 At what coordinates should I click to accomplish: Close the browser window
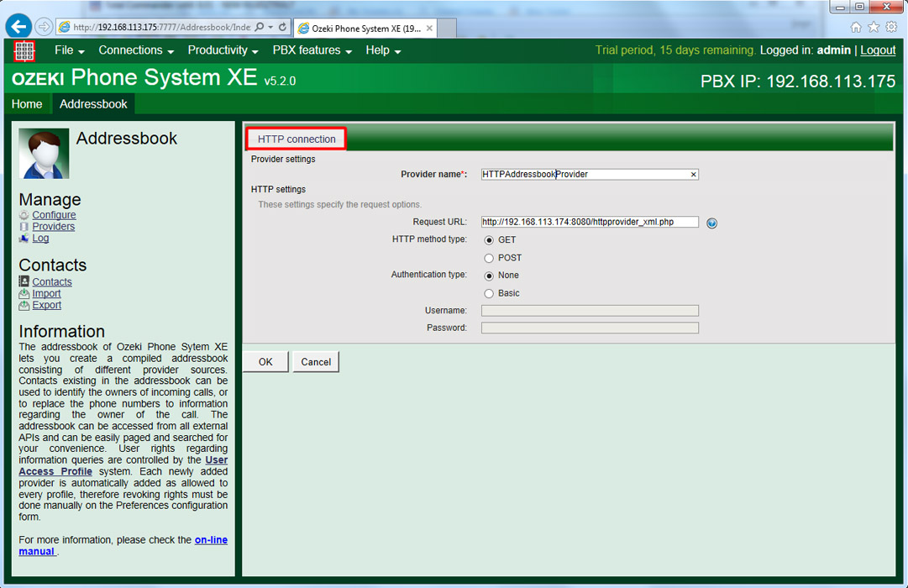(886, 7)
